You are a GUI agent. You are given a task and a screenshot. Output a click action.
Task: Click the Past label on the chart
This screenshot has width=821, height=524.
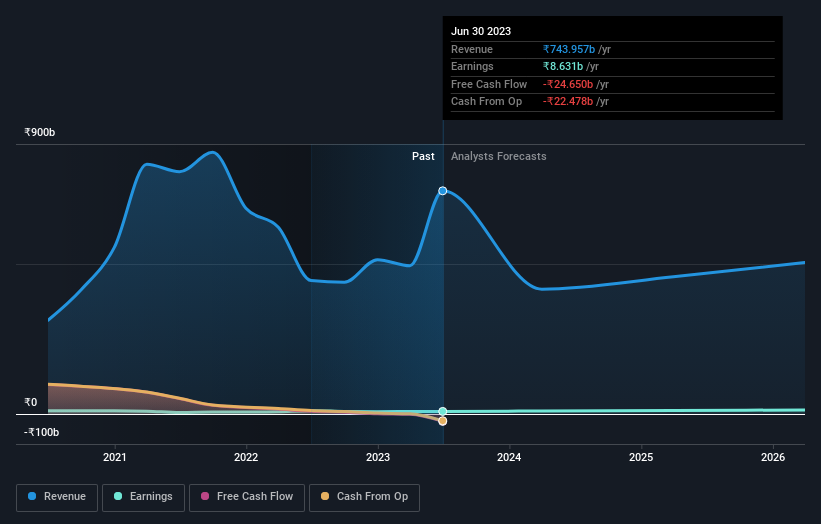423,157
